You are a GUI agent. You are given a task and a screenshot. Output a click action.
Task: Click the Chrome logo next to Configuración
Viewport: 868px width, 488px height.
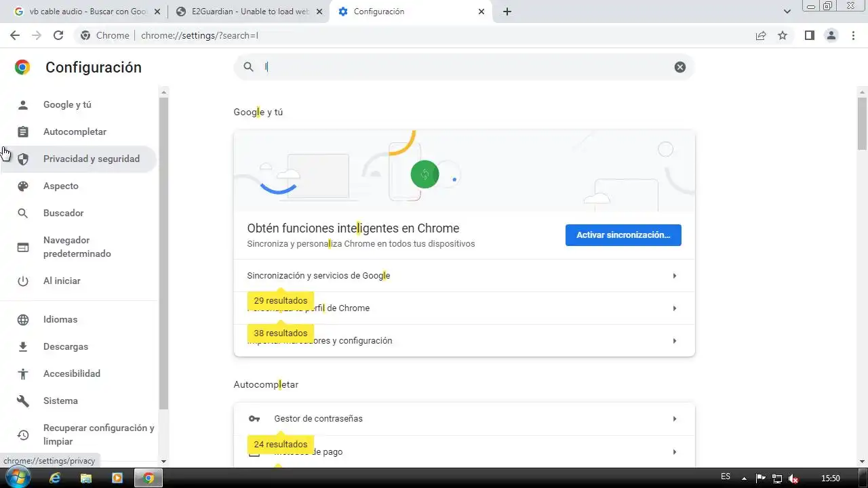[22, 66]
